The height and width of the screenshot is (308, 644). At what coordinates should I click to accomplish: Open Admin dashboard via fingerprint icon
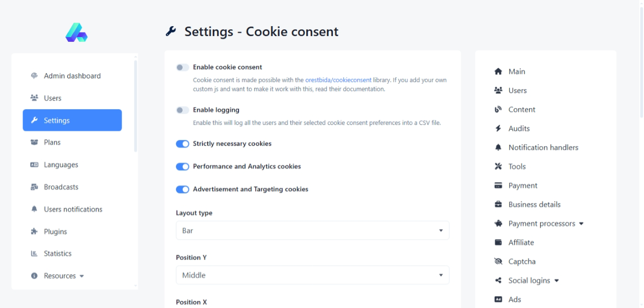point(34,76)
